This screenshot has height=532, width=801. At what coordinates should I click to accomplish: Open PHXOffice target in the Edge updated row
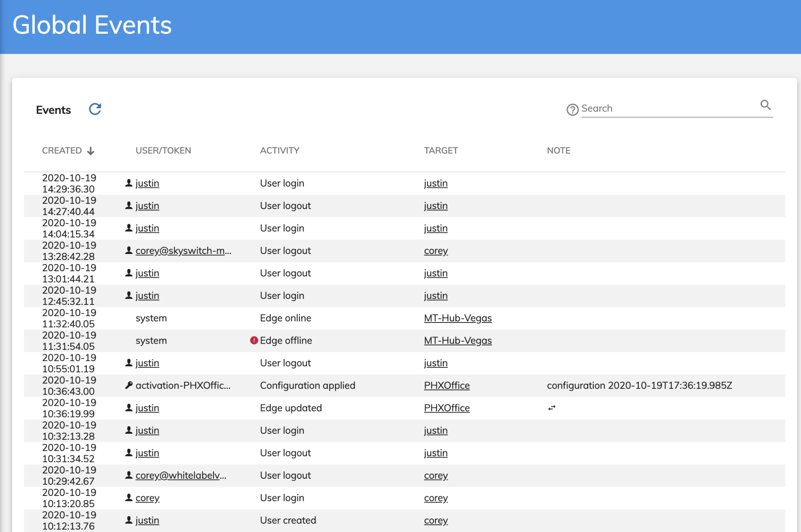coord(447,408)
